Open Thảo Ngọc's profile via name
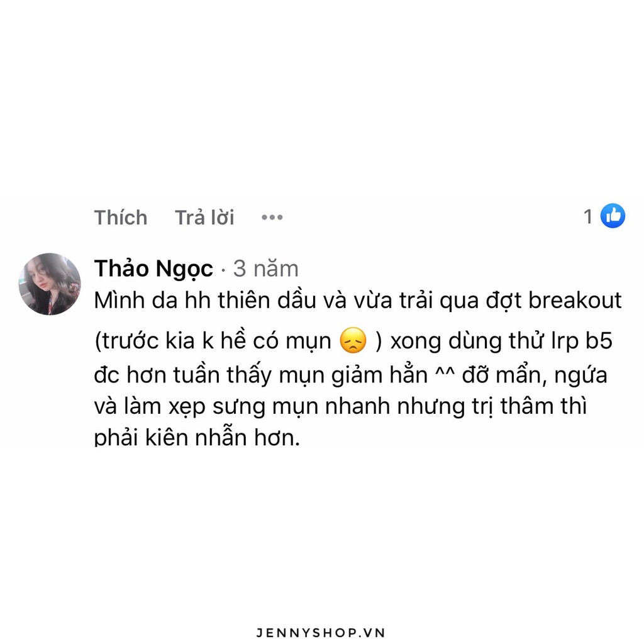Viewport: 644px width, 644px height. point(153,269)
